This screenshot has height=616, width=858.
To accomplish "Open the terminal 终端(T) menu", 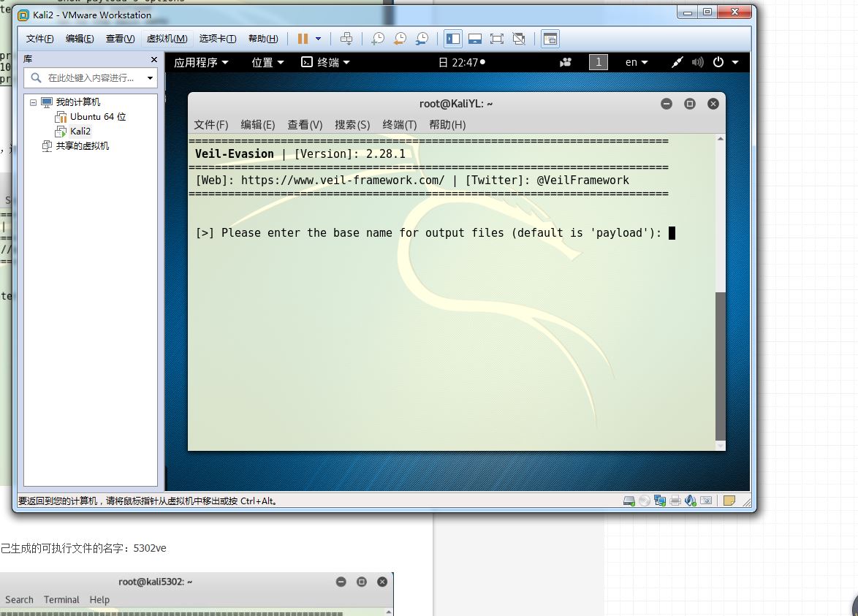I will [x=400, y=125].
